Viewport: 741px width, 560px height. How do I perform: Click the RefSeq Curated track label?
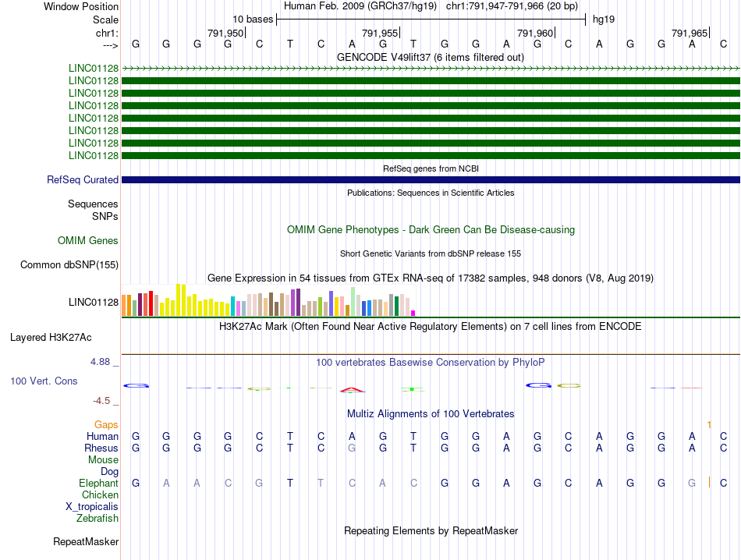click(83, 180)
